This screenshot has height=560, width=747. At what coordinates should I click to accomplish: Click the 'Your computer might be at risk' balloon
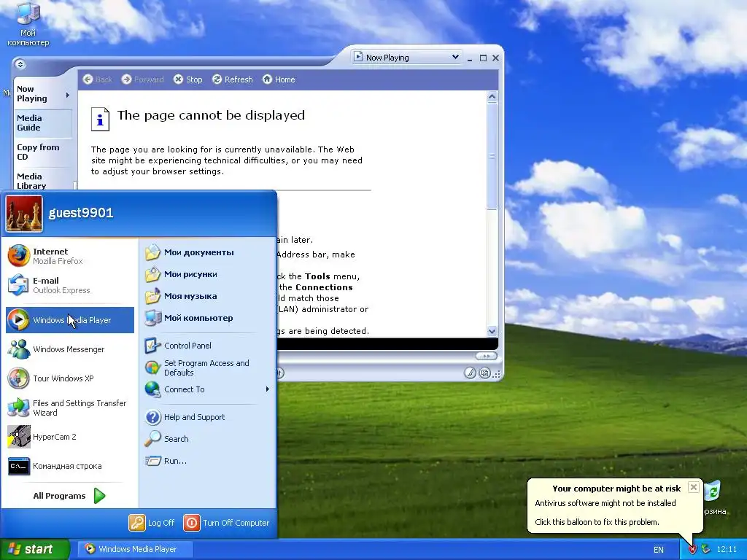[x=614, y=505]
